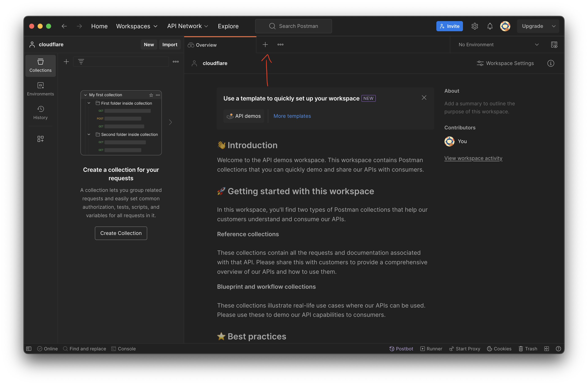Image resolution: width=588 pixels, height=385 pixels.
Task: Open Postbot in the status bar
Action: (401, 349)
